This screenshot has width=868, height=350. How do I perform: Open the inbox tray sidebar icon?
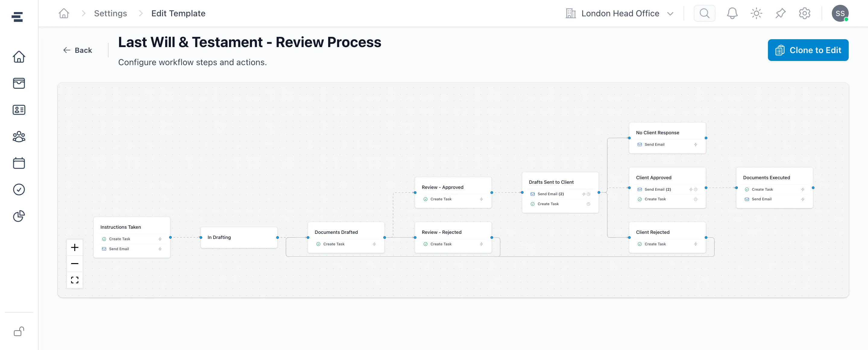19,83
